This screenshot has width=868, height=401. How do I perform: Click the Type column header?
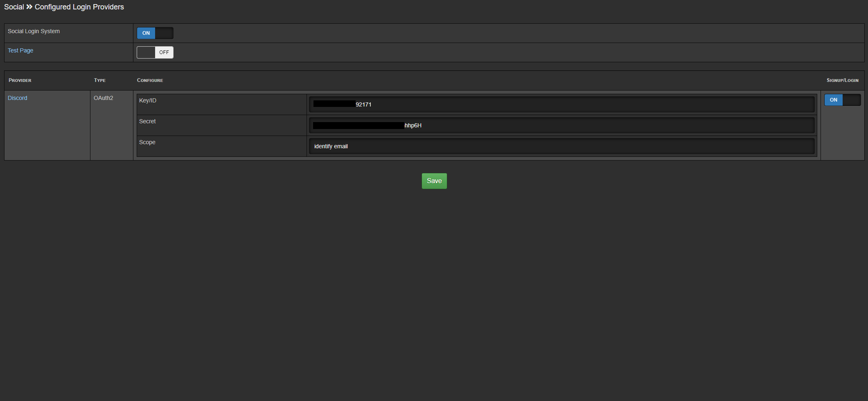pos(99,80)
